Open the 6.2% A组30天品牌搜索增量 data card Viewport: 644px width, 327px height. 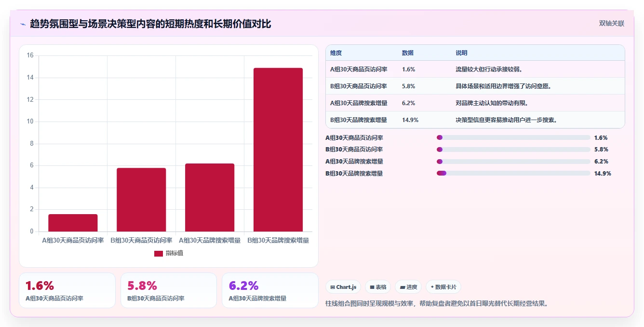coord(270,290)
